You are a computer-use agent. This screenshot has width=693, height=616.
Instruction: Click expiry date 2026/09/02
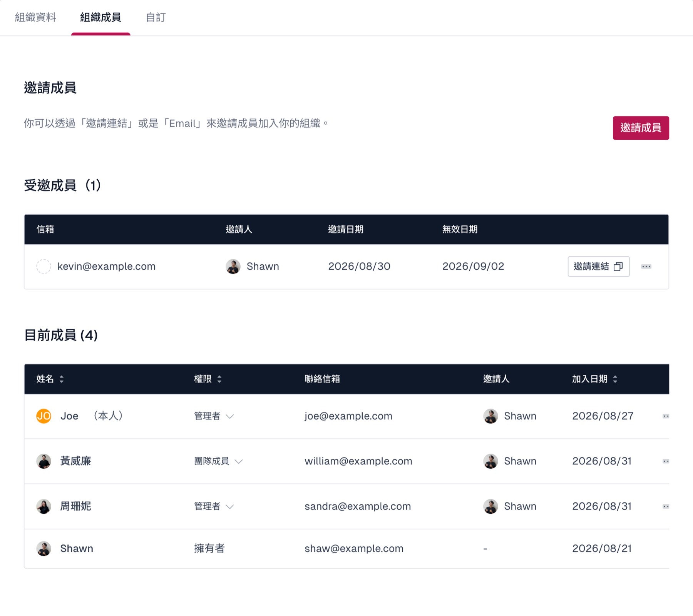[473, 266]
